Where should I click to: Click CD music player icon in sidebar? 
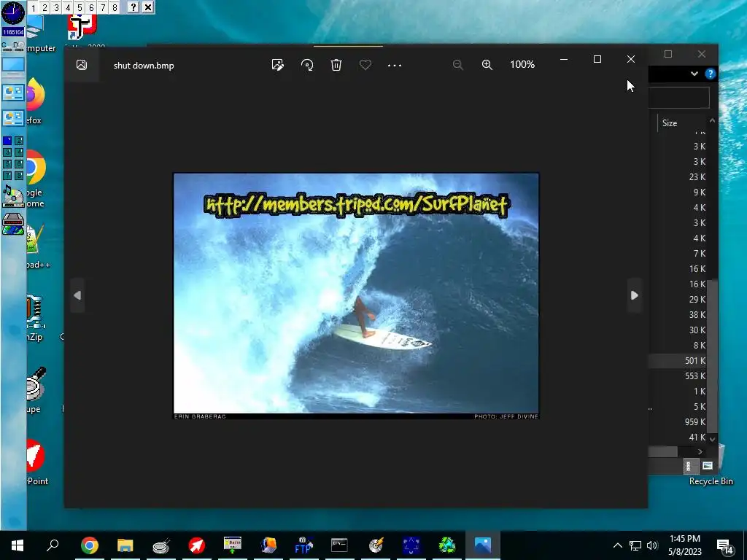(13, 197)
